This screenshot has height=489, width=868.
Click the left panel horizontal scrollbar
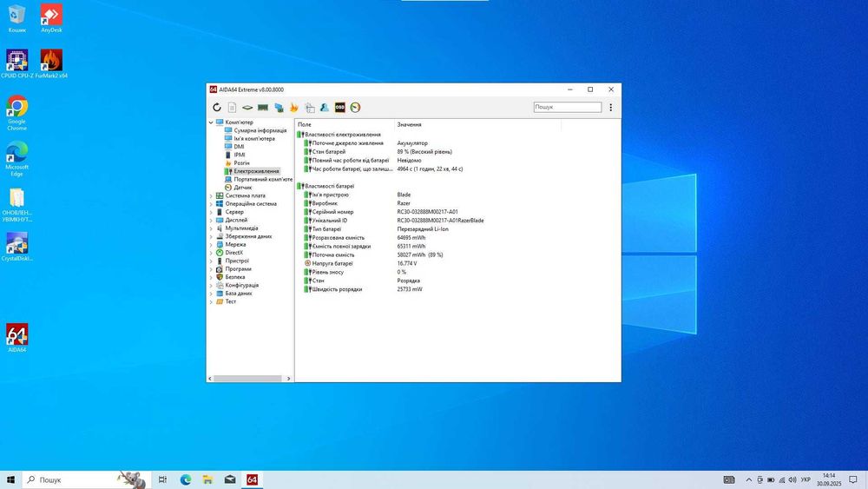[247, 379]
